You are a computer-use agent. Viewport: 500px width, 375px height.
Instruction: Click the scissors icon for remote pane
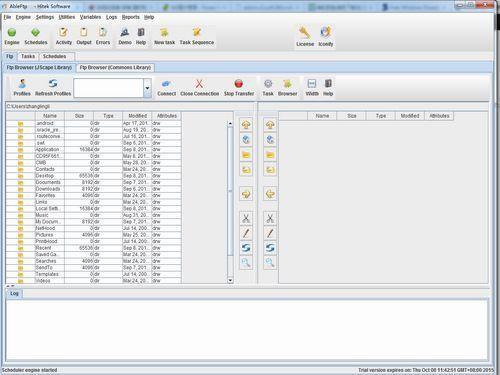270,218
